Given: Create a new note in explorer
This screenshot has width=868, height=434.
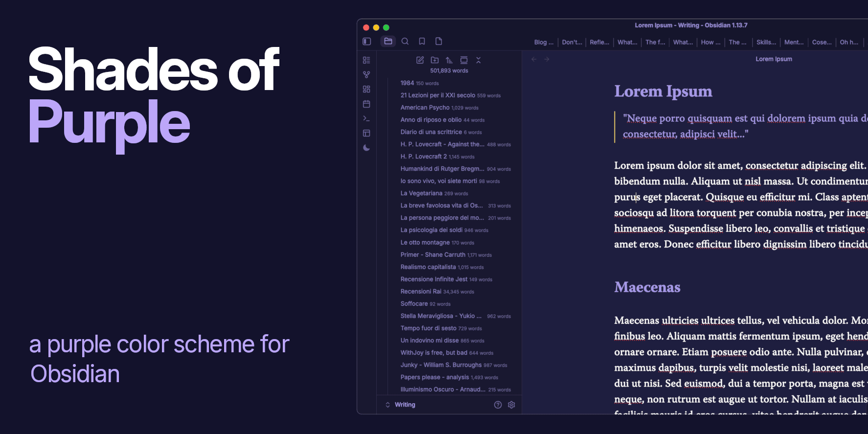Looking at the screenshot, I should 420,60.
